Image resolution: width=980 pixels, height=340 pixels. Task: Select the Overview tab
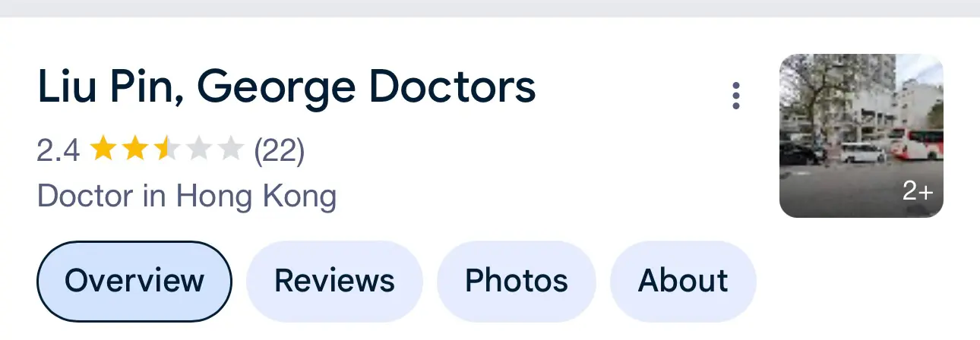tap(134, 281)
